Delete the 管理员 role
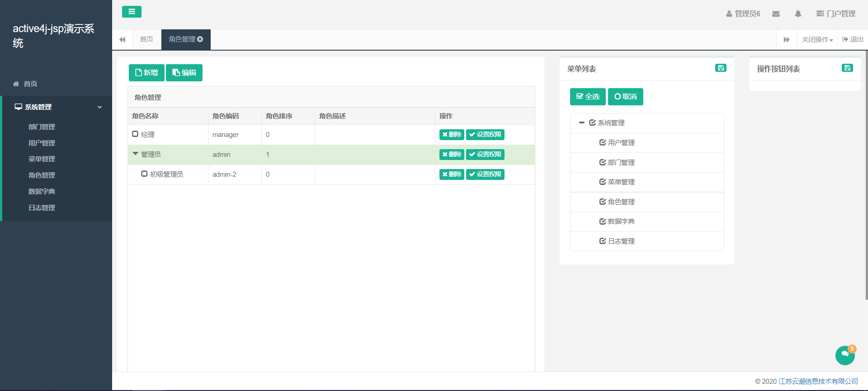 point(452,155)
